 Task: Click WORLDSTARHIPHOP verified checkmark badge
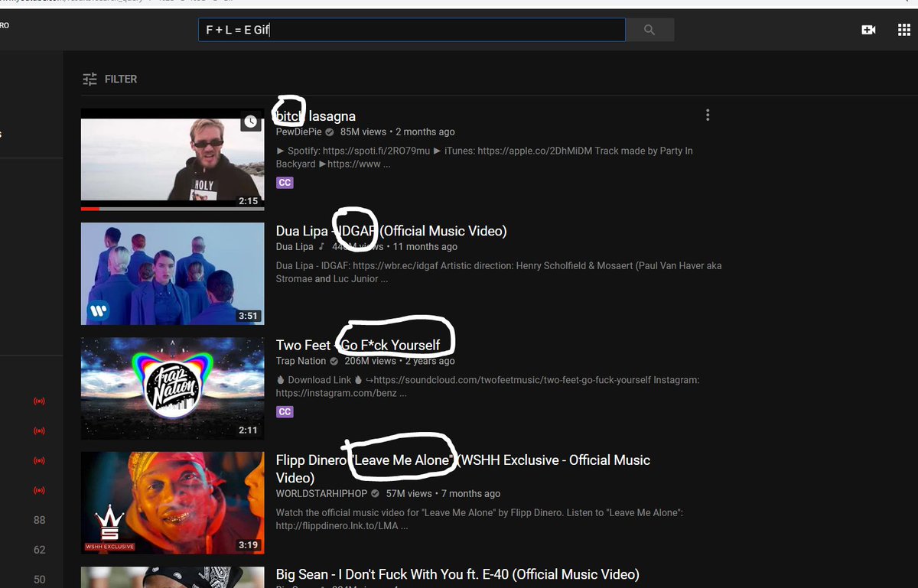[x=376, y=494]
